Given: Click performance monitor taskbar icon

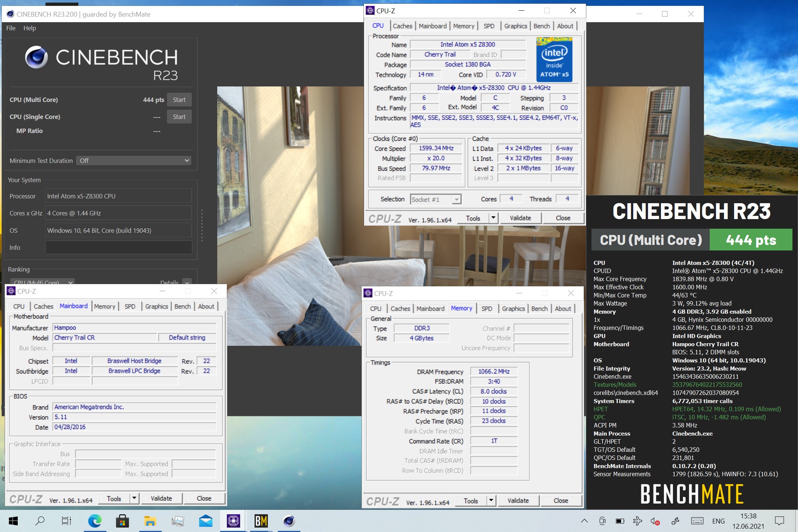Looking at the screenshot, I should tap(178, 521).
